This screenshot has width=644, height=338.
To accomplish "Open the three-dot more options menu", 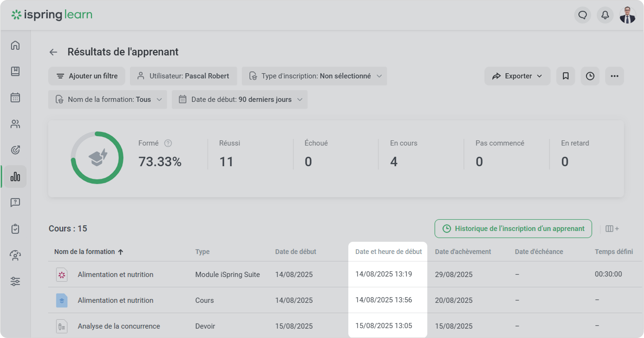I will [614, 76].
